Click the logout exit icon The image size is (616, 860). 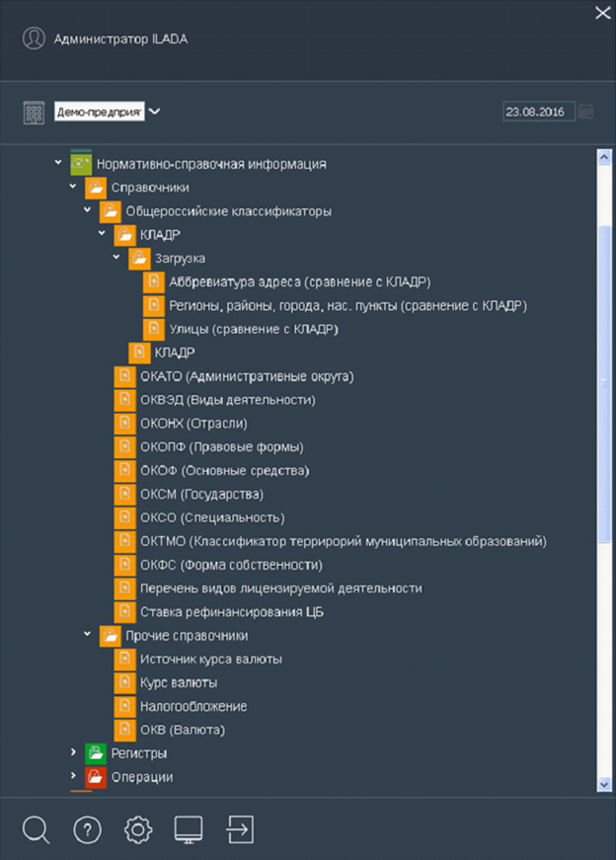point(240,829)
